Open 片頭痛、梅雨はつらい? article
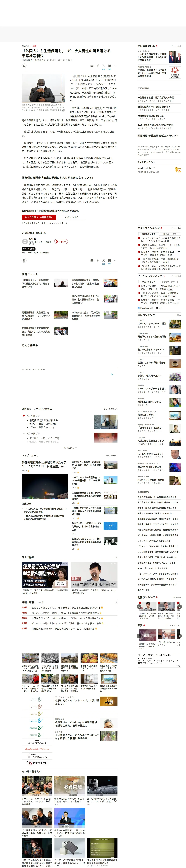186x868 pixels. 152,73
